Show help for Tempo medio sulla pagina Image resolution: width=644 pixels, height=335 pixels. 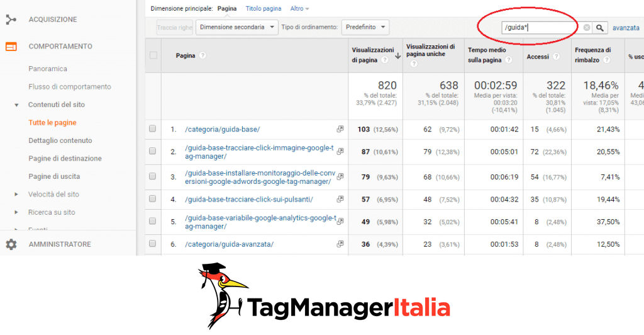508,60
